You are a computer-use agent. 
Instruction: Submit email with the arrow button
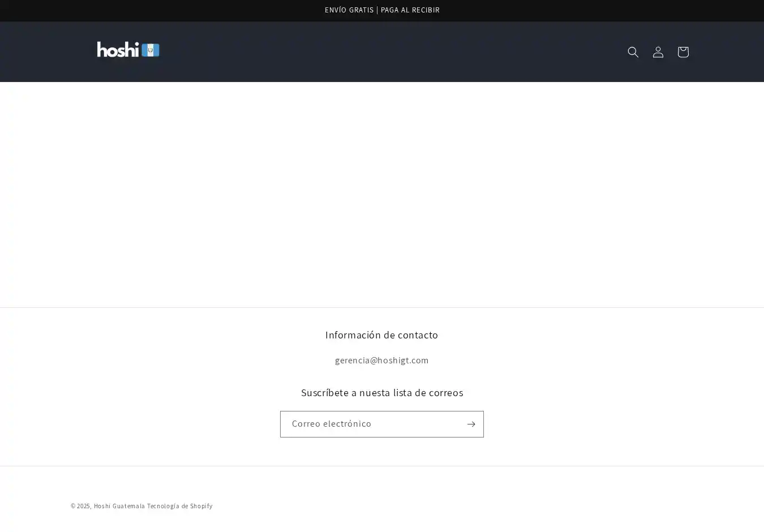[470, 424]
